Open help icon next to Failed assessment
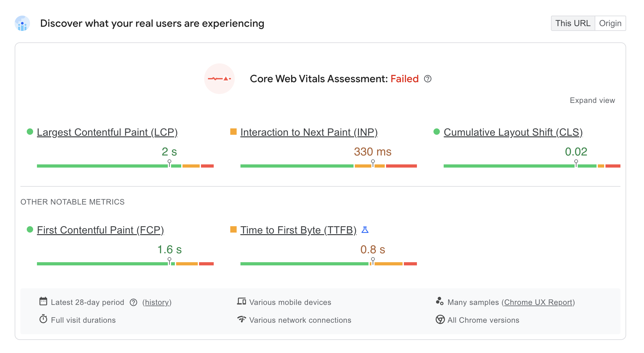The width and height of the screenshot is (644, 353). pos(428,79)
